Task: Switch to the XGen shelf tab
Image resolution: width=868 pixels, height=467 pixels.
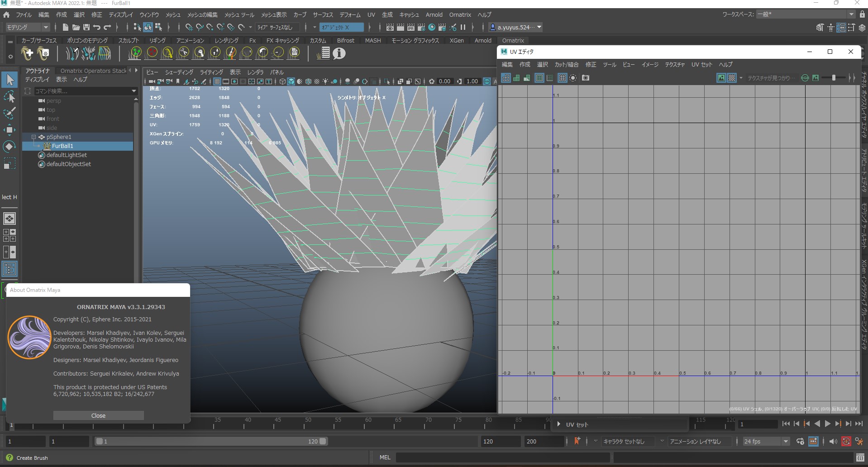Action: (x=456, y=40)
